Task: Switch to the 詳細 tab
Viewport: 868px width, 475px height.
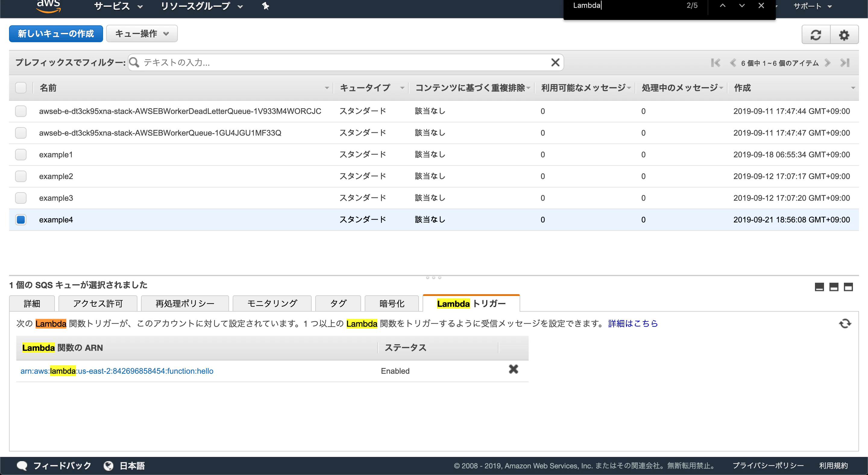Action: click(32, 304)
